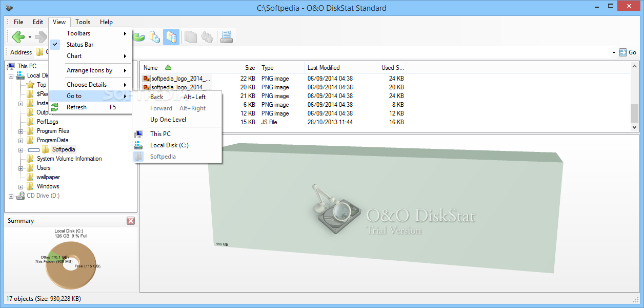Select the Program Files folder
Viewport: 644px width, 308px height.
(x=53, y=131)
